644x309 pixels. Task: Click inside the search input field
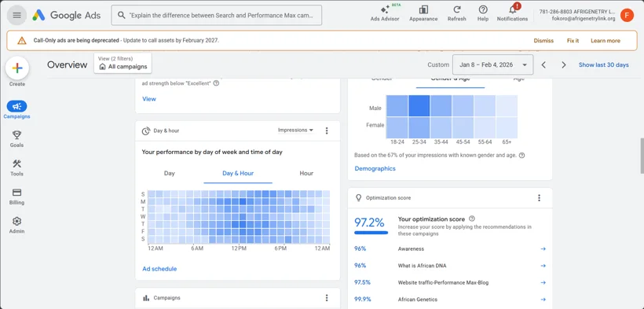coord(221,15)
